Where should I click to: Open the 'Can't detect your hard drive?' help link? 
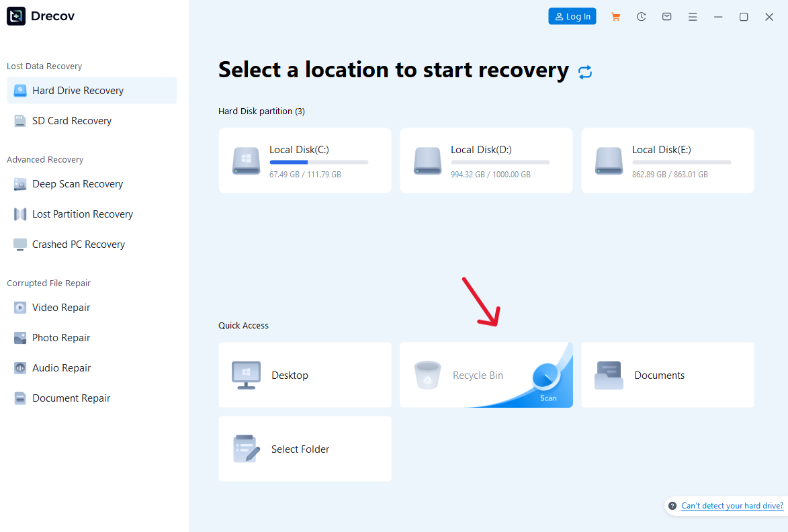click(732, 506)
